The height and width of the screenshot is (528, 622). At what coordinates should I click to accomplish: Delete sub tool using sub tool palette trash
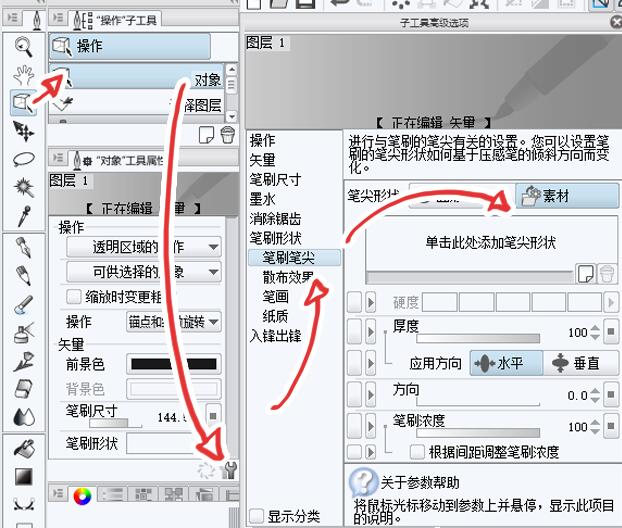(228, 135)
